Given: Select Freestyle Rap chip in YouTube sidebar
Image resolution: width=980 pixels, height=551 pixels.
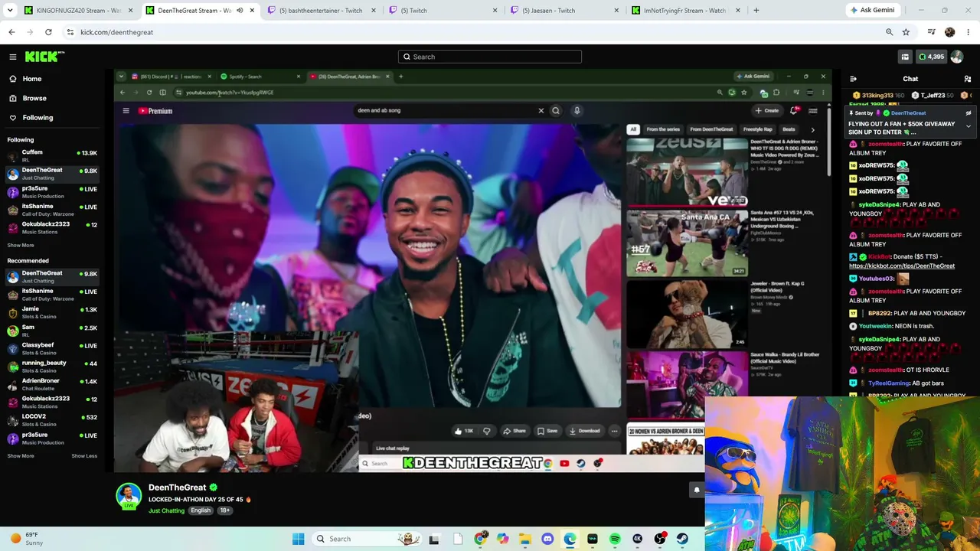Looking at the screenshot, I should pos(758,129).
